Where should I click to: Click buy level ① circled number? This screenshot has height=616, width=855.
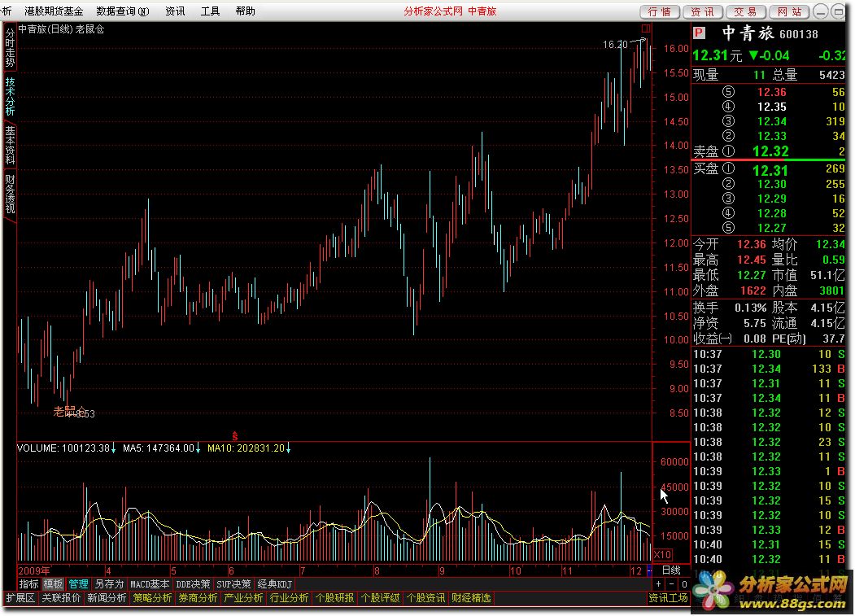tap(728, 168)
